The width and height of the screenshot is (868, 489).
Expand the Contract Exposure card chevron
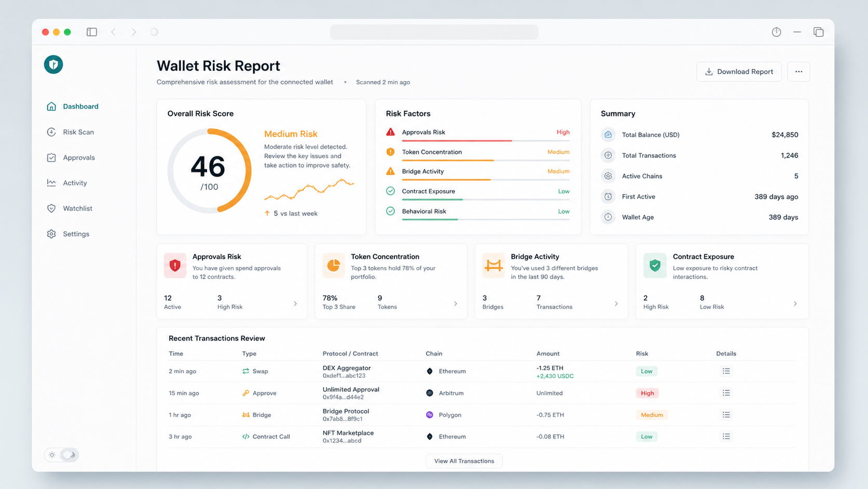(x=795, y=303)
